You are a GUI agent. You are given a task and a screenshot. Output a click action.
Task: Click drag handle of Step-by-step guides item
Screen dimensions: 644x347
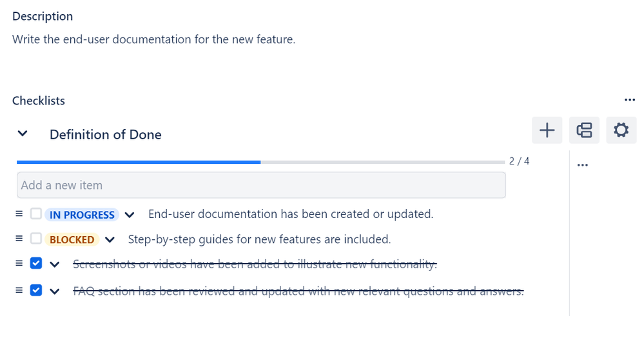[19, 239]
